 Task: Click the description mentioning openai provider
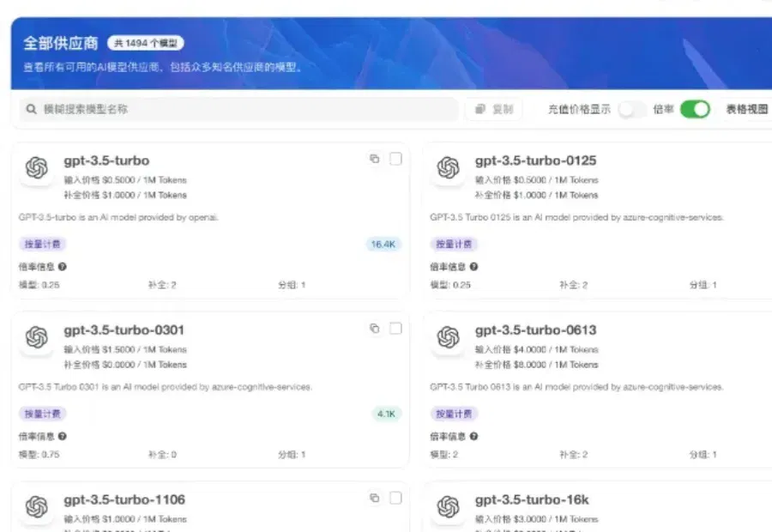pyautogui.click(x=118, y=217)
